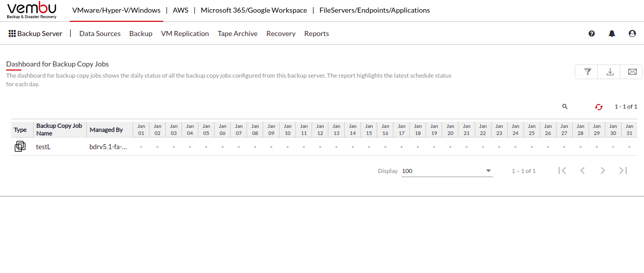The image size is (644, 273).
Task: Go to the last page arrow
Action: 623,170
